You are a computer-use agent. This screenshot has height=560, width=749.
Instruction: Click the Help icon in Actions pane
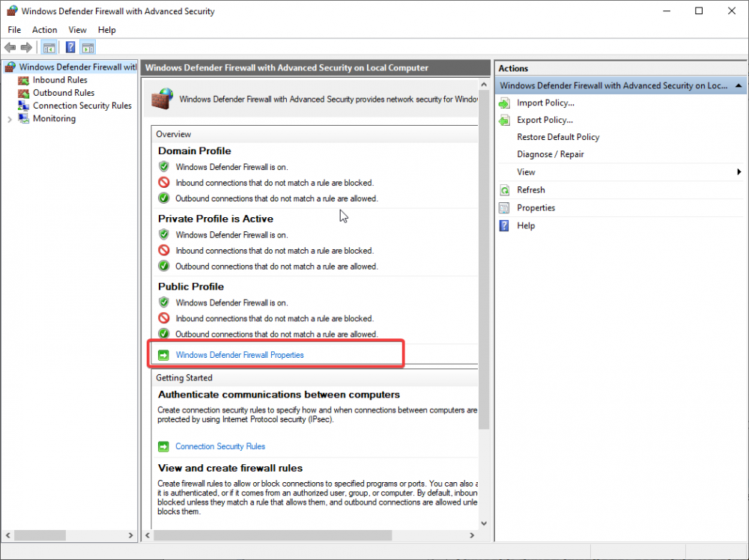click(x=504, y=226)
